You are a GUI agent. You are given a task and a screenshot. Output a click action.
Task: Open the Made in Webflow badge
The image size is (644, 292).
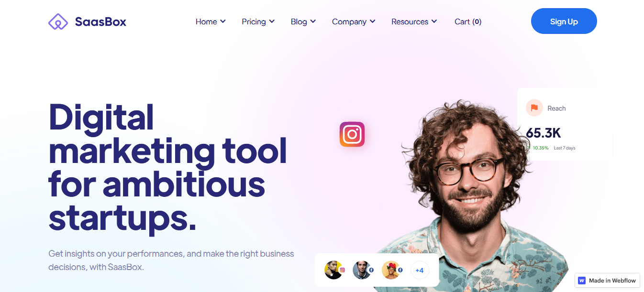tap(607, 281)
